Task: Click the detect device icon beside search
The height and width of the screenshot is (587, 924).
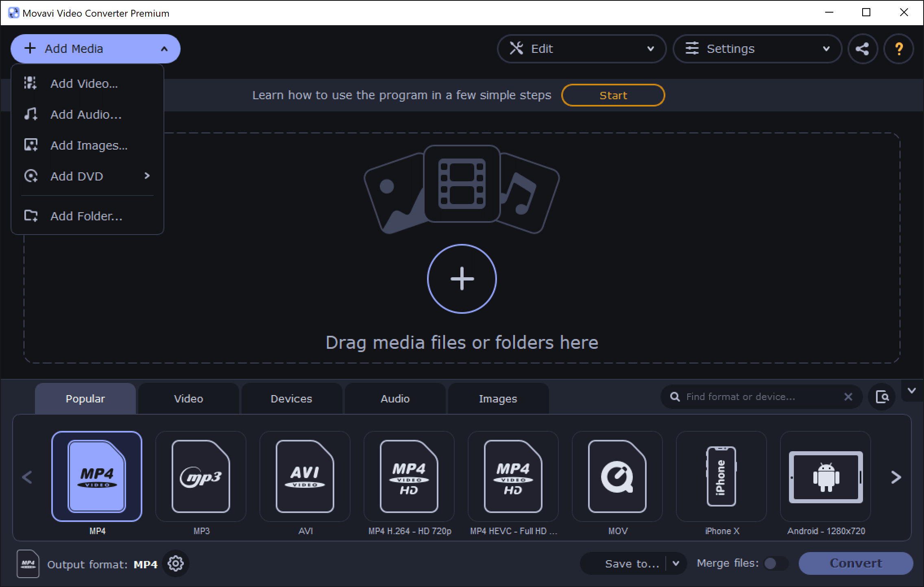Action: [882, 397]
